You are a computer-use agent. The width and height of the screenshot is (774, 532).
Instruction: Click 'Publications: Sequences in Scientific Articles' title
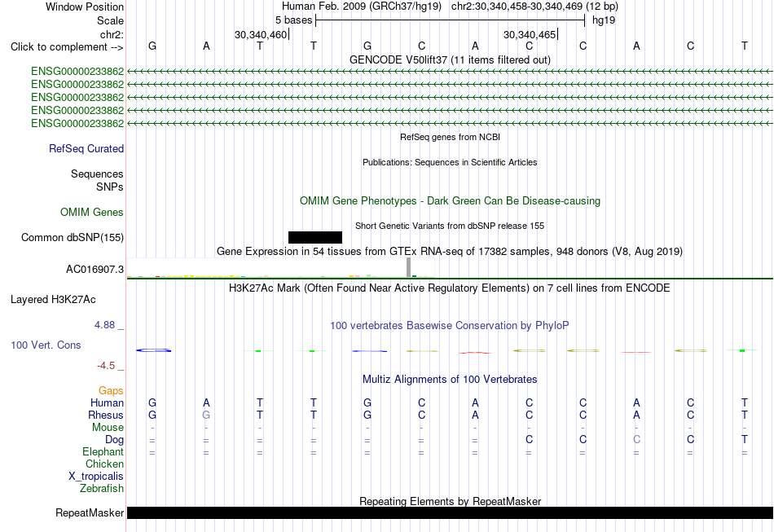(450, 162)
